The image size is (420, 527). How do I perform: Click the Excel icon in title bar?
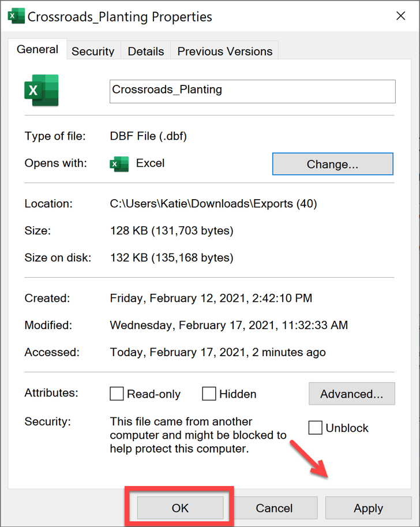pos(17,16)
